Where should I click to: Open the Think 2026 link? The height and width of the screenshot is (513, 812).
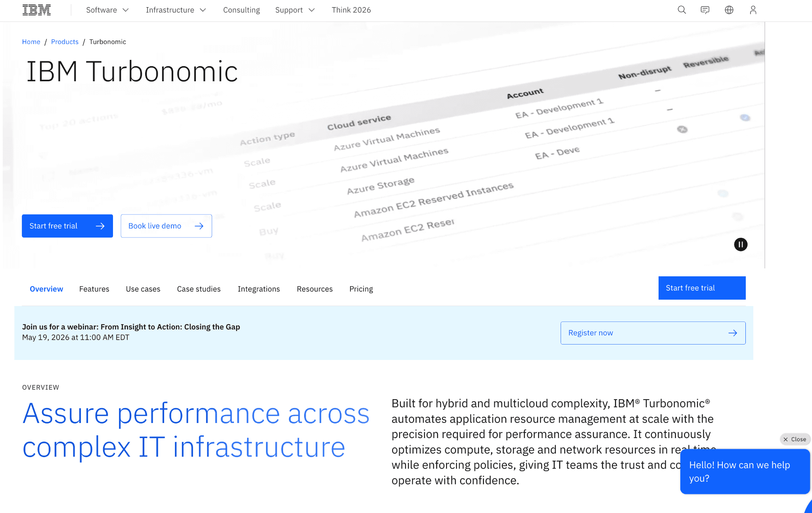tap(351, 10)
